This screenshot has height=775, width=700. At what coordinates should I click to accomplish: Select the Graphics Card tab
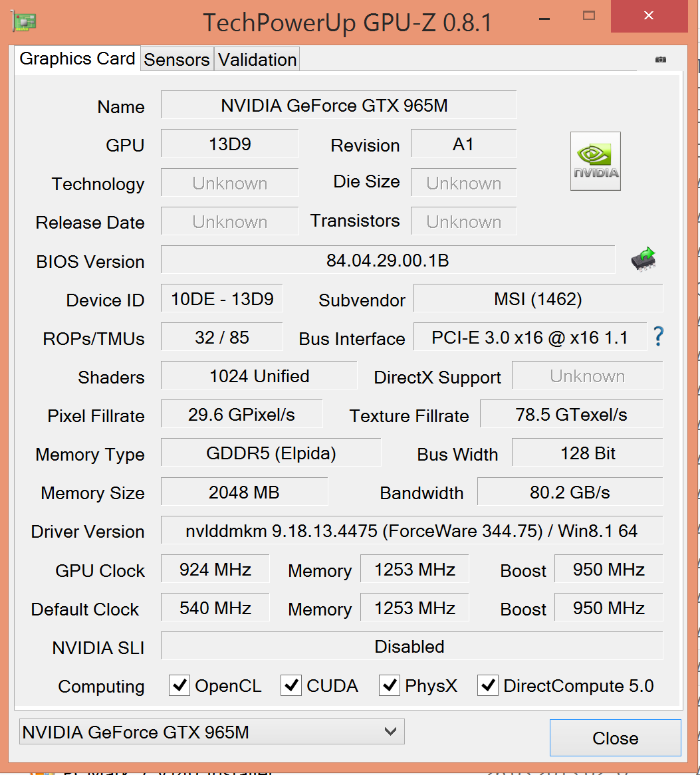[x=77, y=58]
